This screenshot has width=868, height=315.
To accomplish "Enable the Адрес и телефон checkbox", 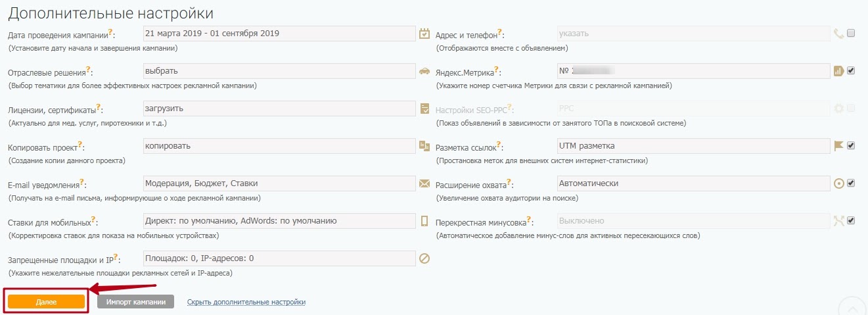I will pos(851,34).
